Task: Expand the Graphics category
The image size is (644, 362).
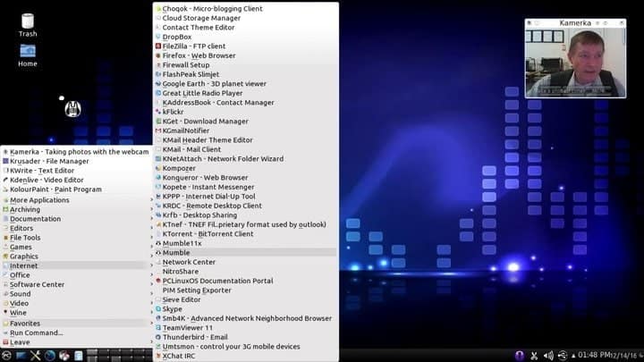Action: pyautogui.click(x=76, y=257)
